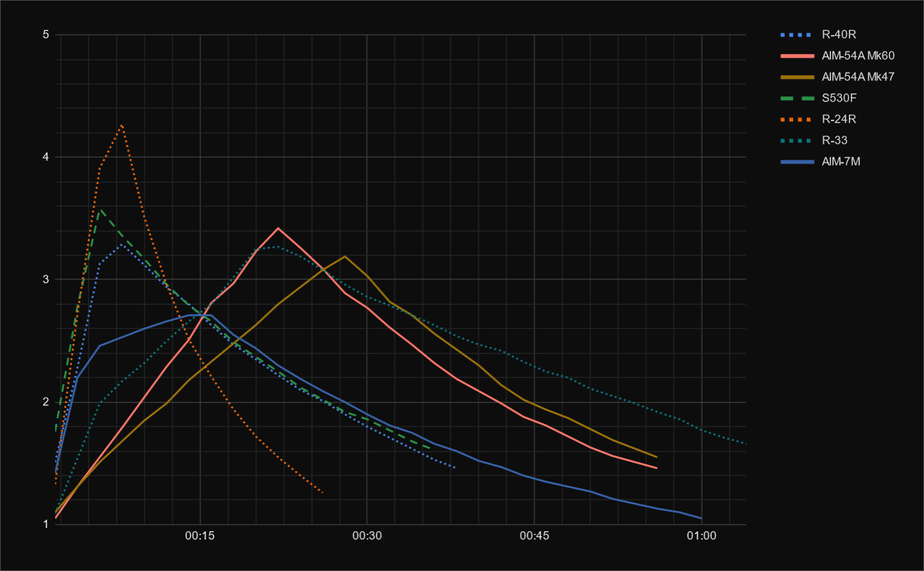Viewport: 924px width, 571px height.
Task: Click the peak of the orange dotted R-24R curve
Action: (x=121, y=126)
